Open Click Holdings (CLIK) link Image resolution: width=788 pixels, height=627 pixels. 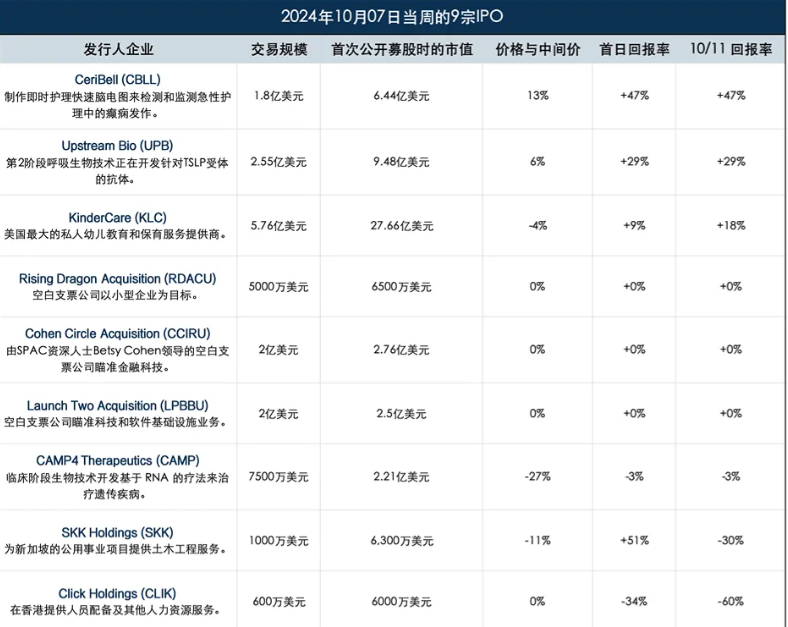pyautogui.click(x=117, y=593)
